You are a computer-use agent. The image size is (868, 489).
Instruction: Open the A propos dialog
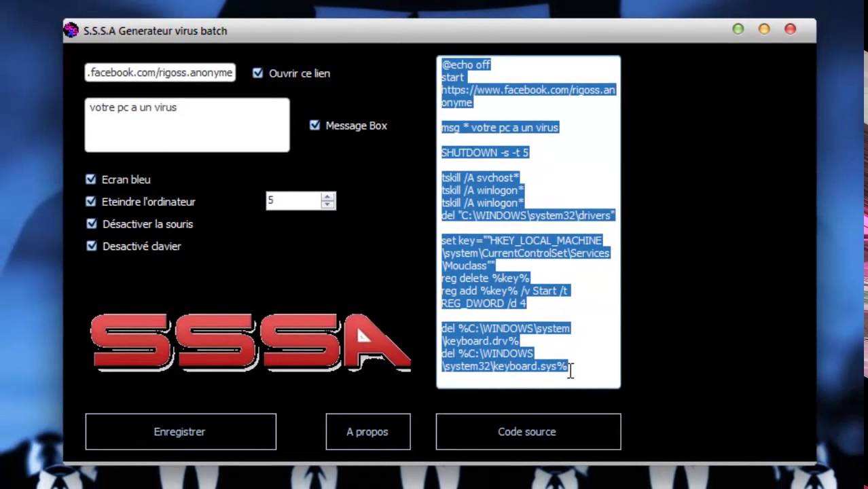tap(368, 431)
